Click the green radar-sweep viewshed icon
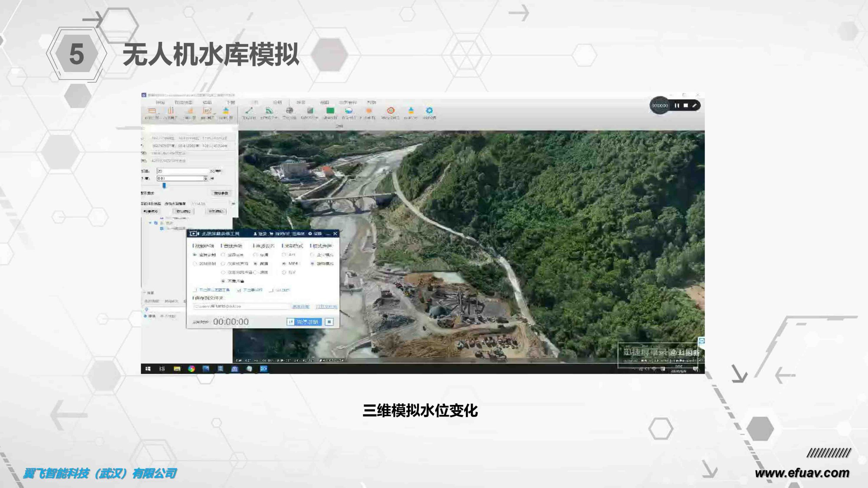This screenshot has width=868, height=488. [x=269, y=110]
